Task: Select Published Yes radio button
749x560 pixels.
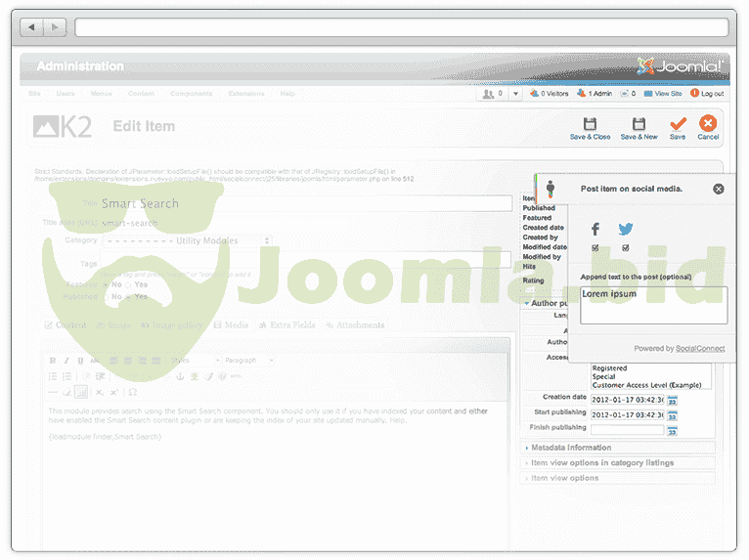Action: 128,297
